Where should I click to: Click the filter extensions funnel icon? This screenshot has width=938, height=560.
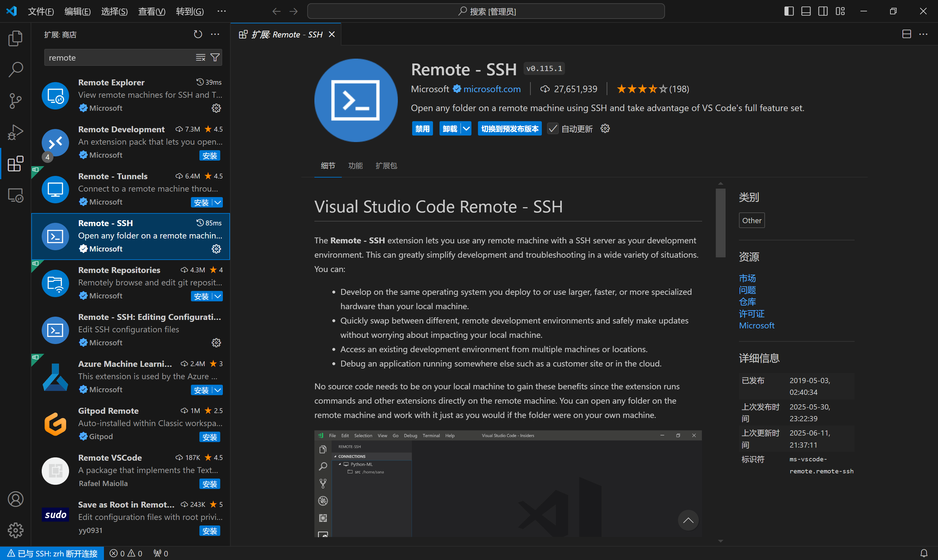[215, 57]
